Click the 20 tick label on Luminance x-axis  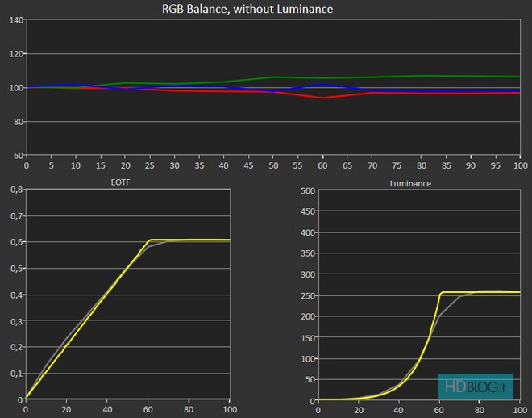[360, 409]
